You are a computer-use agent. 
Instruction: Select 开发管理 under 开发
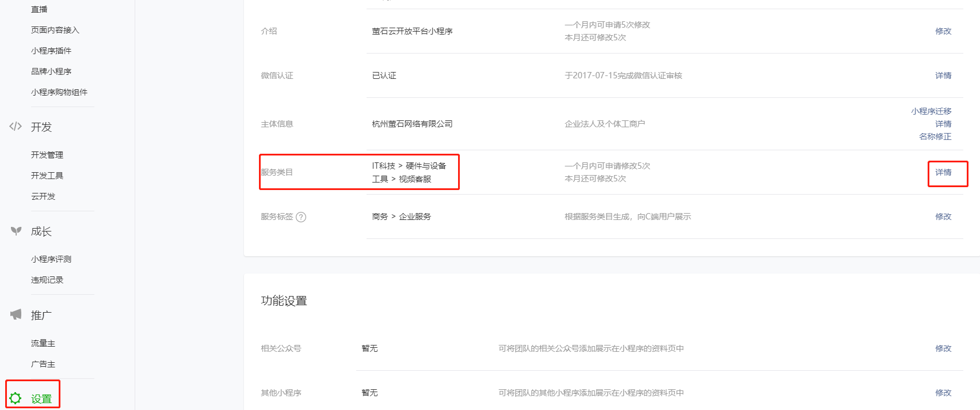pos(47,154)
